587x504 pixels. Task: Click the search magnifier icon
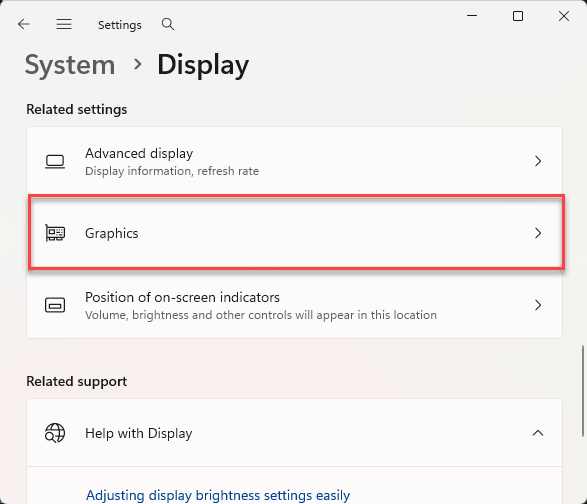pos(168,24)
